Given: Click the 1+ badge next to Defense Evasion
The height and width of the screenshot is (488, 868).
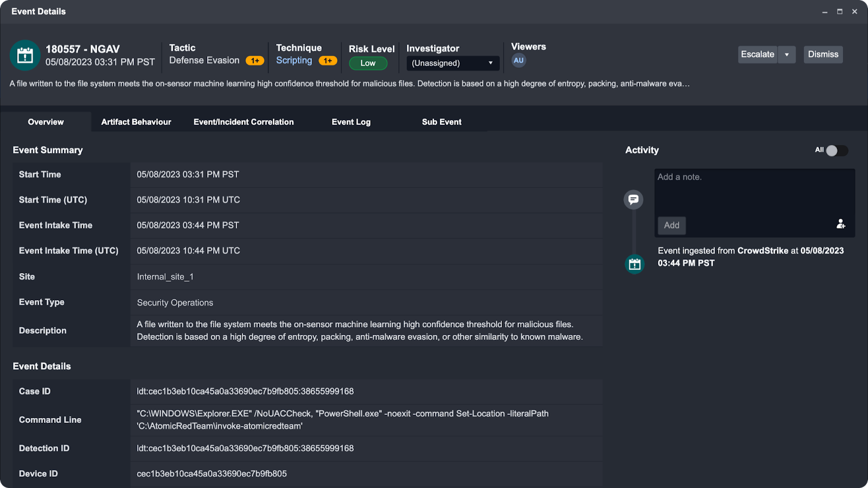Looking at the screenshot, I should pyautogui.click(x=255, y=61).
